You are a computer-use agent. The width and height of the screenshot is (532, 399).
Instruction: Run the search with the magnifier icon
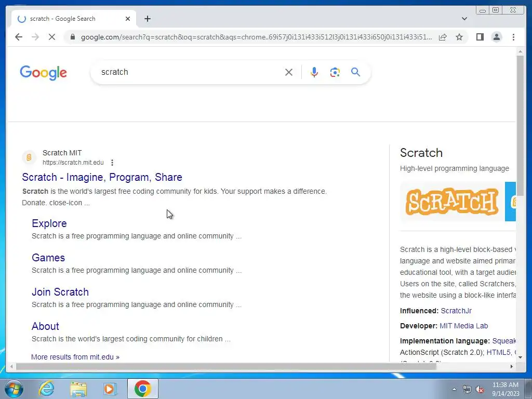(x=355, y=72)
